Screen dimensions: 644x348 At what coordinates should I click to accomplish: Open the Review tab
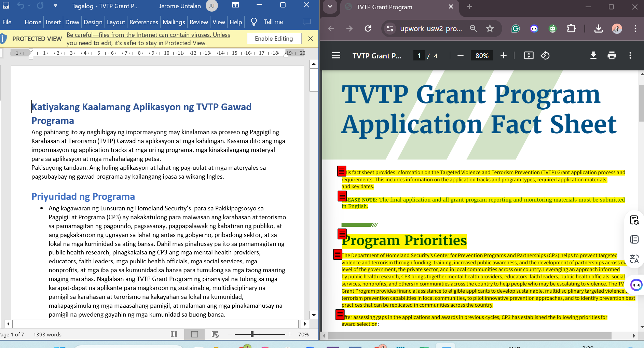(x=198, y=22)
